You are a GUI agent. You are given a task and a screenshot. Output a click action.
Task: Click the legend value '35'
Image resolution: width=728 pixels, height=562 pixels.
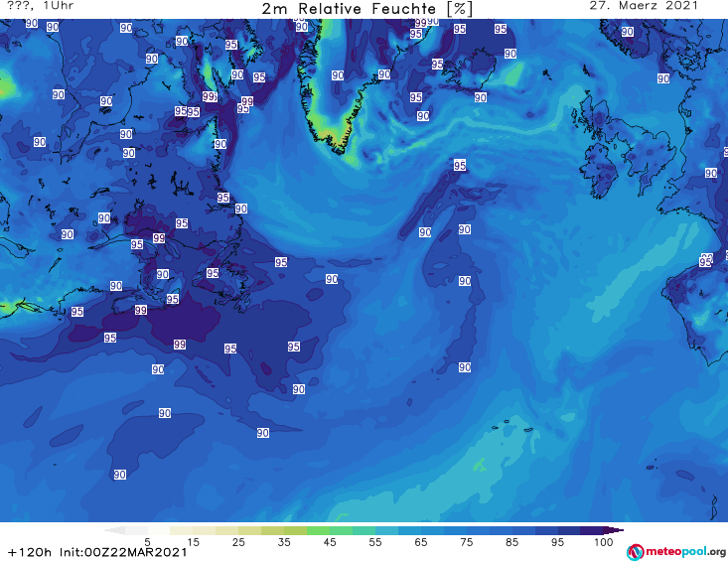[x=284, y=542]
